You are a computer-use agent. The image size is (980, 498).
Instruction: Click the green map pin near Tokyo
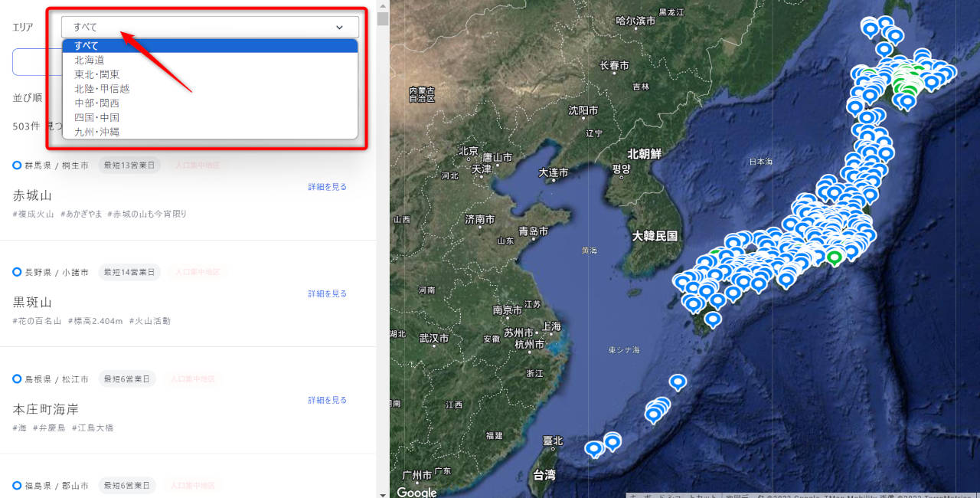(835, 255)
